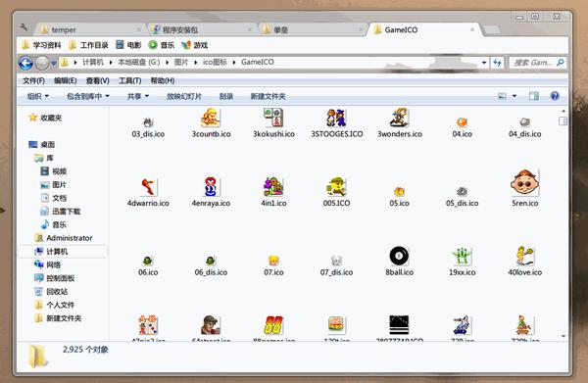Viewport: 588px width, 383px height.
Task: Select 迅雷下载 in the navigation pane
Action: pyautogui.click(x=61, y=212)
